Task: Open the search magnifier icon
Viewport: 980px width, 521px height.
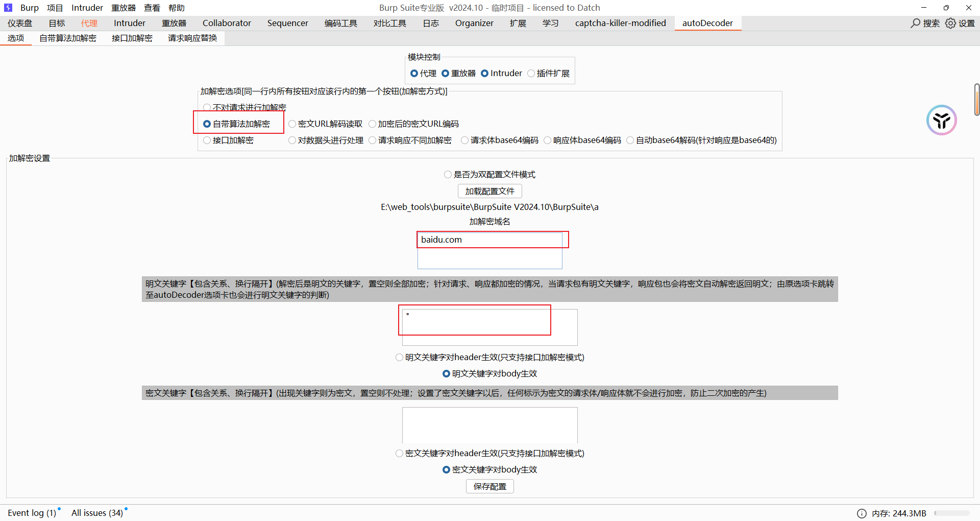Action: click(916, 23)
